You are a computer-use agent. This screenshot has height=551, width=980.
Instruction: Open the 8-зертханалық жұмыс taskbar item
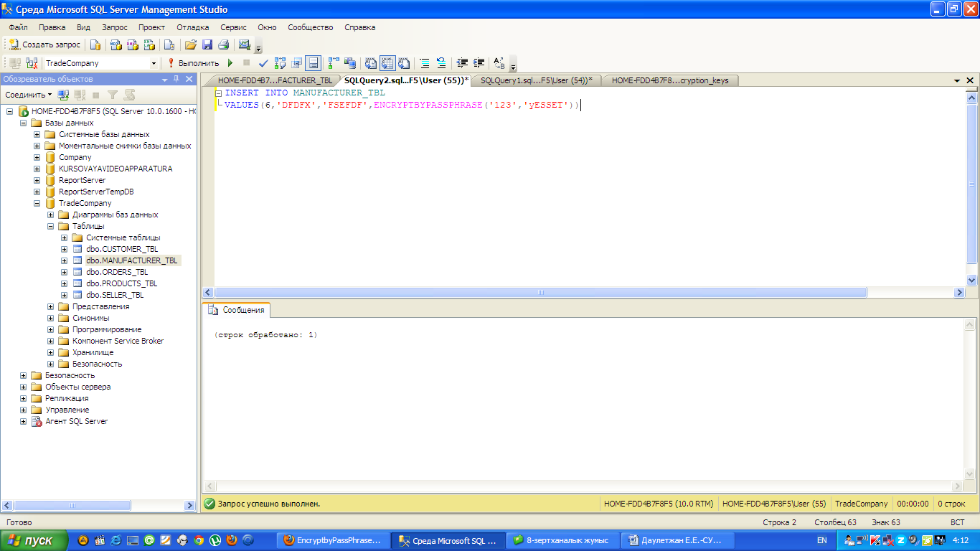tap(562, 540)
